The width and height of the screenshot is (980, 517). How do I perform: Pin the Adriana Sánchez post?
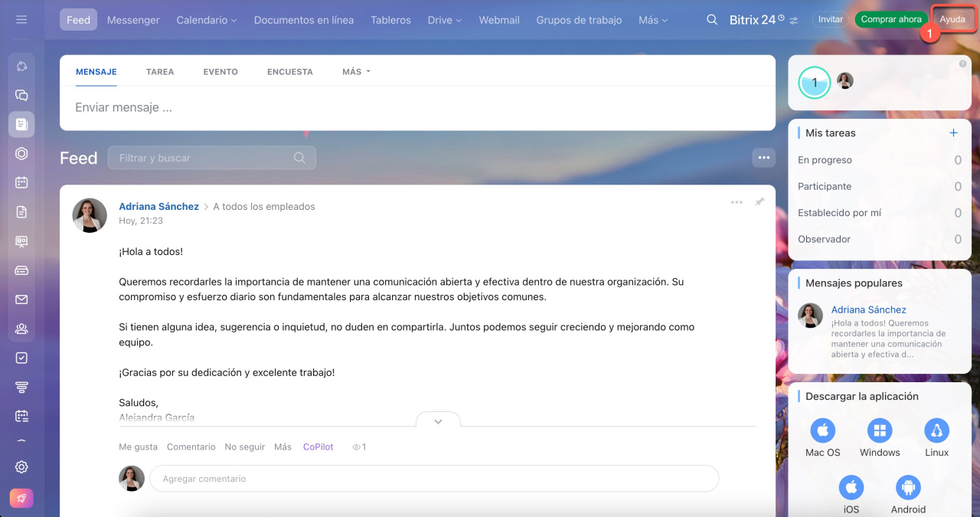click(x=759, y=202)
